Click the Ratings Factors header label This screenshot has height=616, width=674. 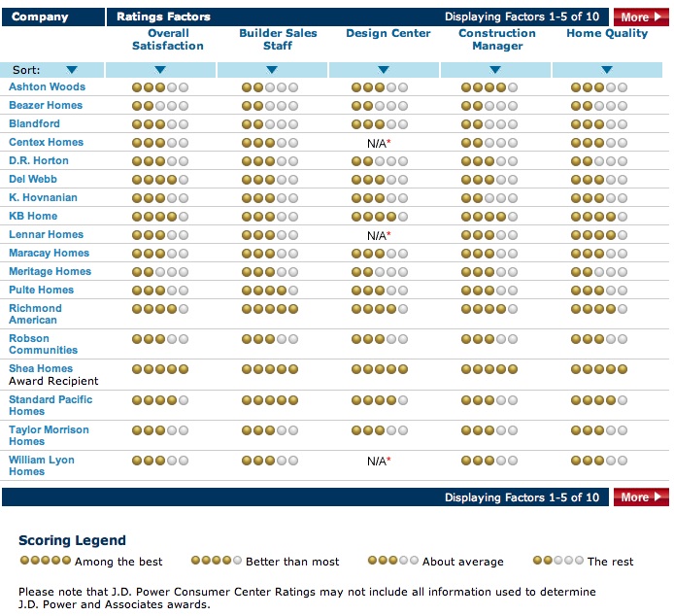[164, 17]
